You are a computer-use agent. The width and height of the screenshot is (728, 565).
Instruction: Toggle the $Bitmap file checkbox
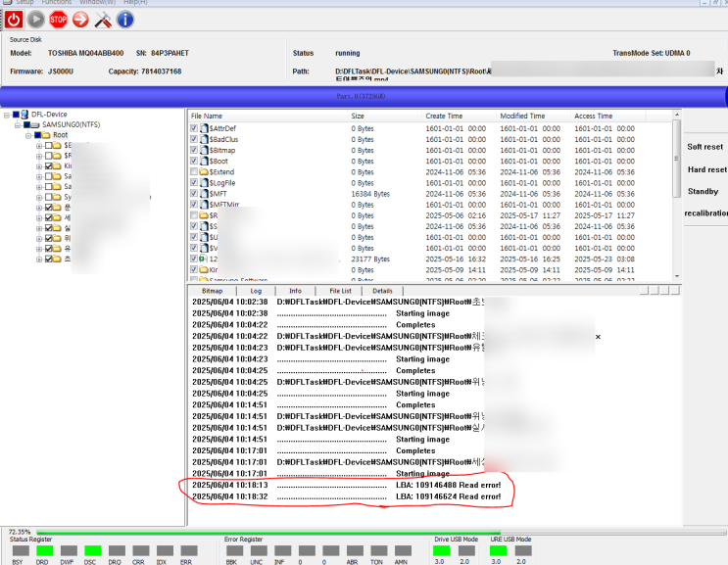tap(194, 150)
